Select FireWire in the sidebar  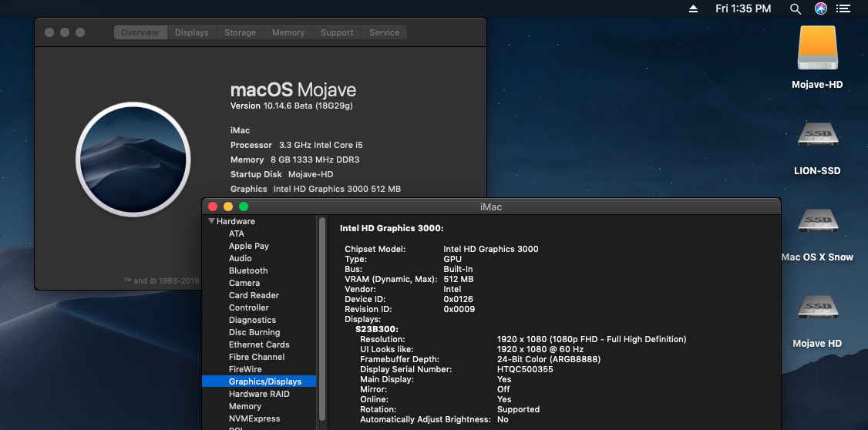click(245, 369)
